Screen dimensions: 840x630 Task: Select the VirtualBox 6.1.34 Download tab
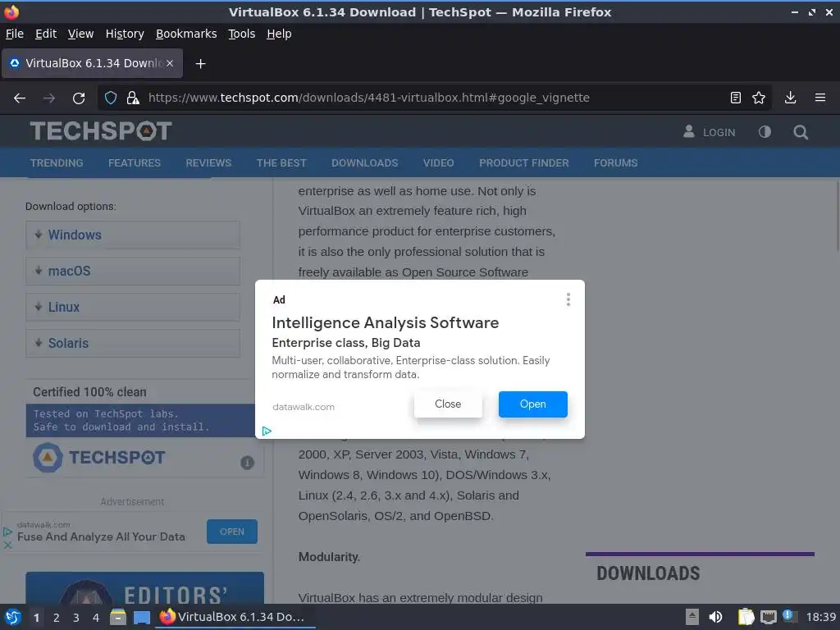92,63
